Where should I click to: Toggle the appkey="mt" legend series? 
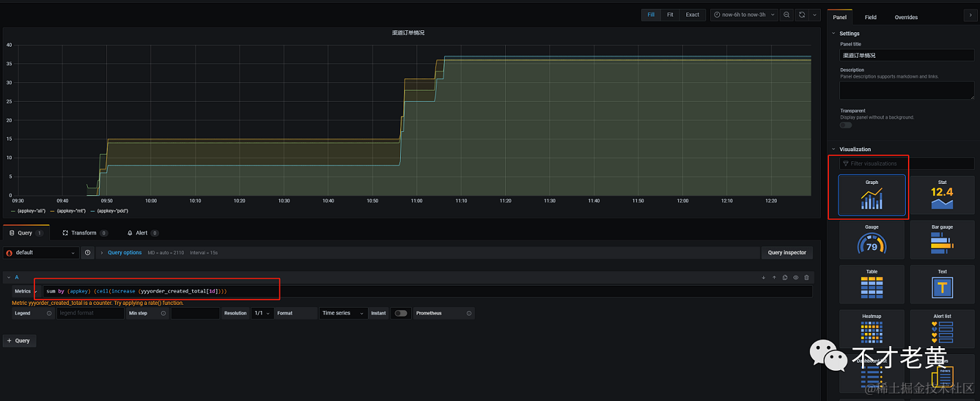click(x=71, y=211)
